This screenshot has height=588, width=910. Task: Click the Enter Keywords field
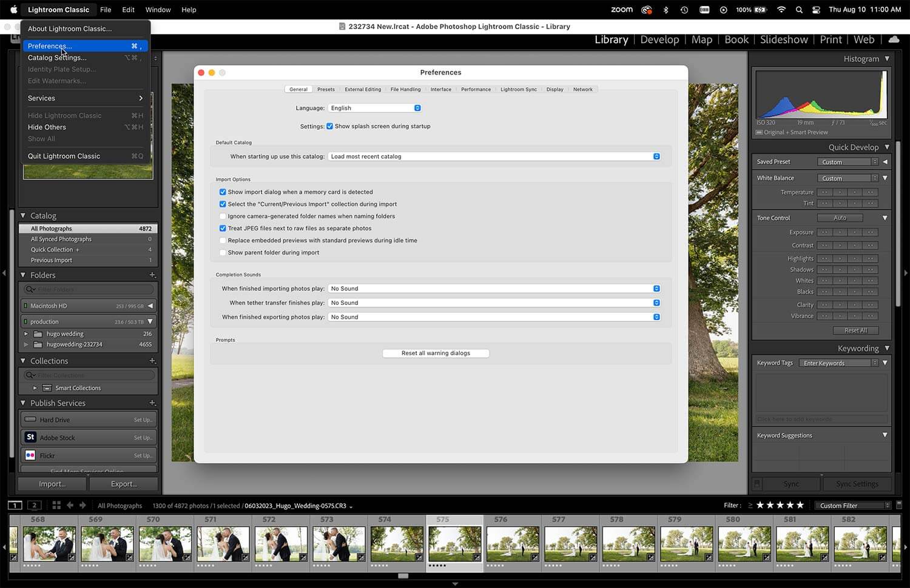coord(839,363)
